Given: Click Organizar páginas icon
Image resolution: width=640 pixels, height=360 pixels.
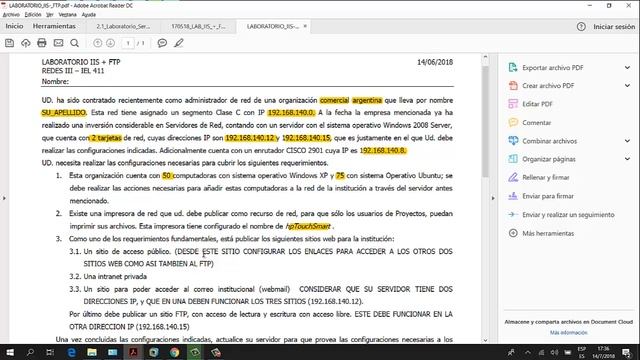Looking at the screenshot, I should [x=513, y=159].
